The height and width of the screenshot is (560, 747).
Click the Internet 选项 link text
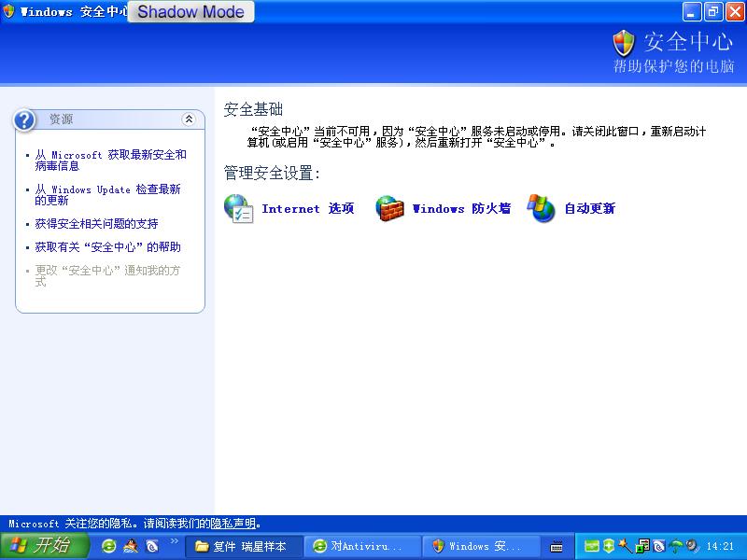(x=308, y=208)
